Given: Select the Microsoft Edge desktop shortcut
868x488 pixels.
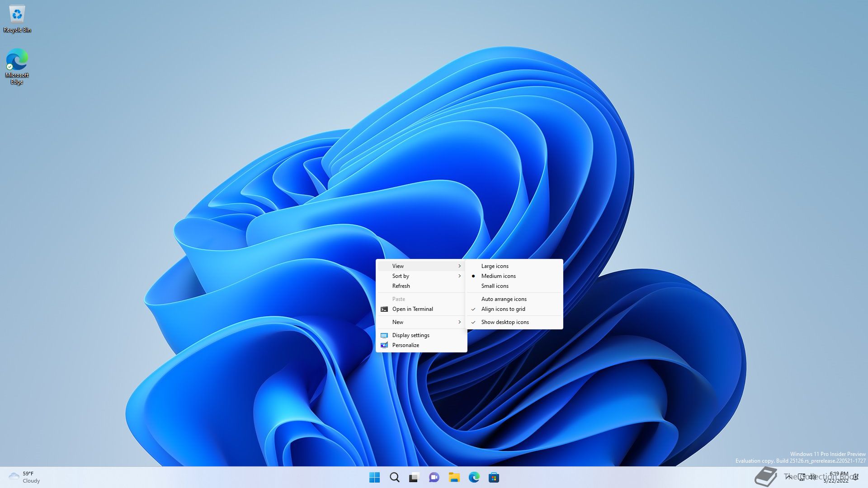Looking at the screenshot, I should coord(17,66).
